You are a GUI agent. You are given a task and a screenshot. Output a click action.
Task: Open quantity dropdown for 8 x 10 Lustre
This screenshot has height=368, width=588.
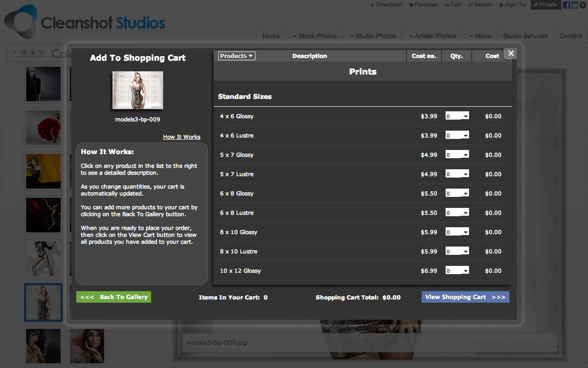(x=457, y=252)
